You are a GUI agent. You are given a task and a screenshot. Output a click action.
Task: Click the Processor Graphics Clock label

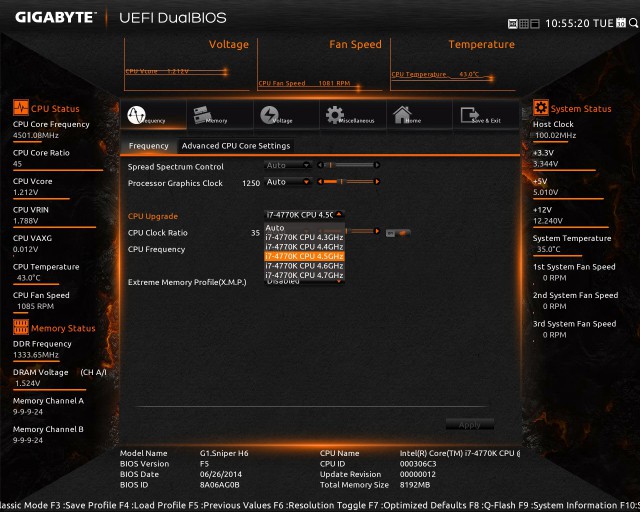click(175, 183)
